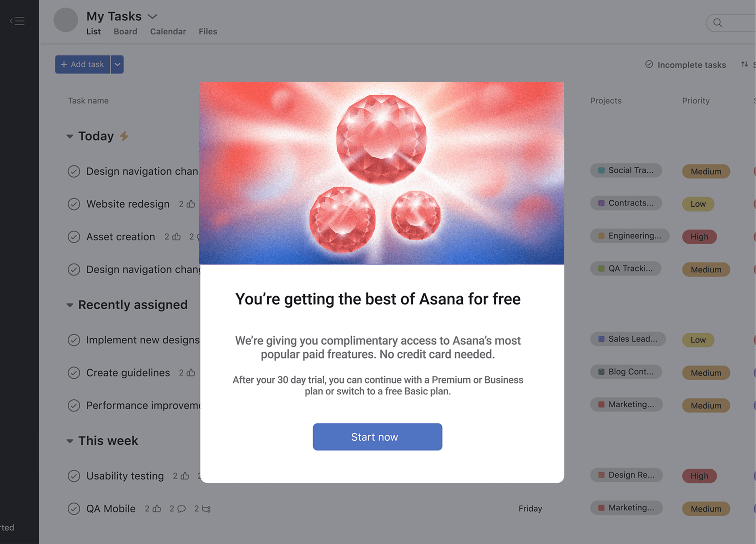
Task: Switch to the Files tab
Action: (x=208, y=32)
